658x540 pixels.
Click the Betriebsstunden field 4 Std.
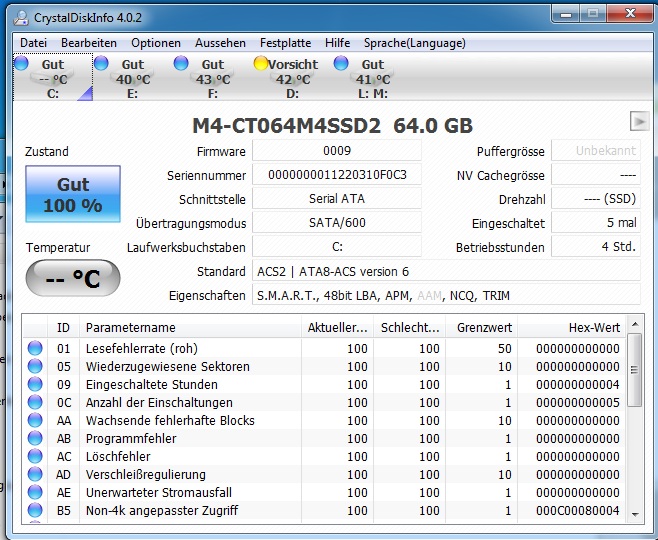tap(596, 246)
